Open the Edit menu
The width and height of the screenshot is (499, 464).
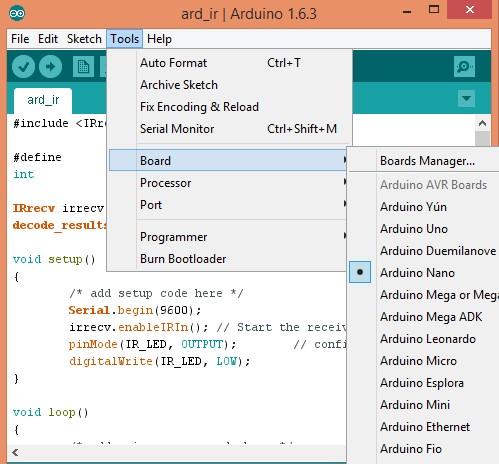tap(48, 39)
